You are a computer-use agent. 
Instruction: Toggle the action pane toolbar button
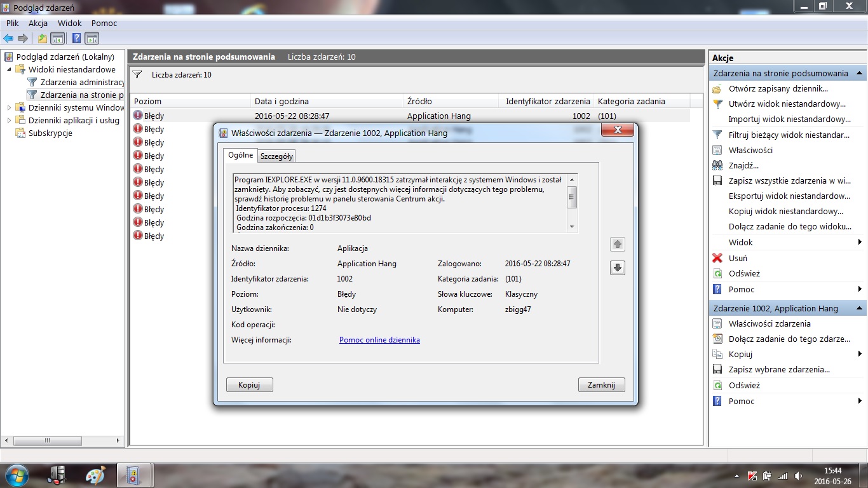click(x=92, y=38)
